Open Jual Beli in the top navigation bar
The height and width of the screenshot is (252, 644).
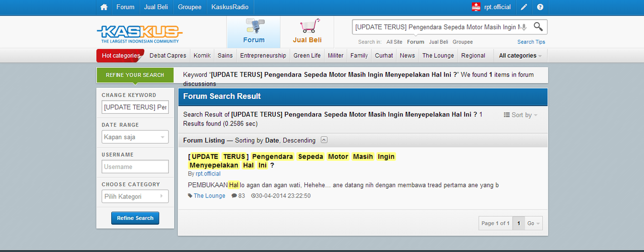point(156,7)
